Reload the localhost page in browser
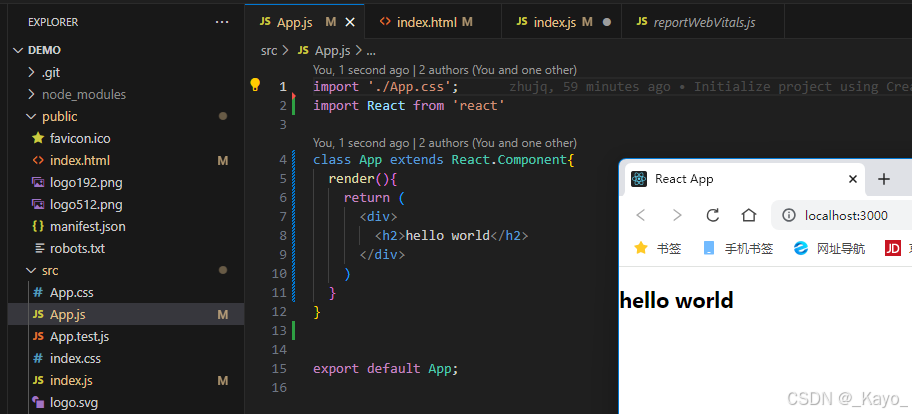The height and width of the screenshot is (414, 912). tap(712, 215)
